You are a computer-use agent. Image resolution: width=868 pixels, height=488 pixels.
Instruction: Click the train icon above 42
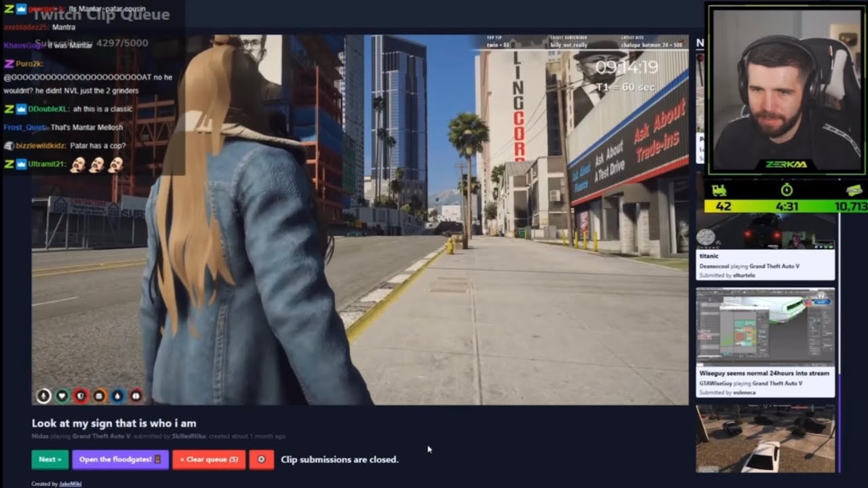(x=719, y=192)
